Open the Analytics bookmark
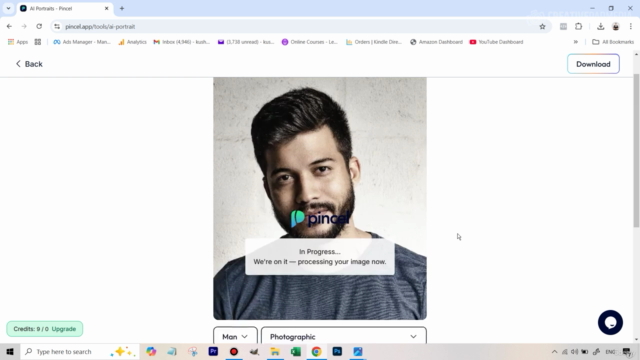Image resolution: width=640 pixels, height=360 pixels. [132, 42]
